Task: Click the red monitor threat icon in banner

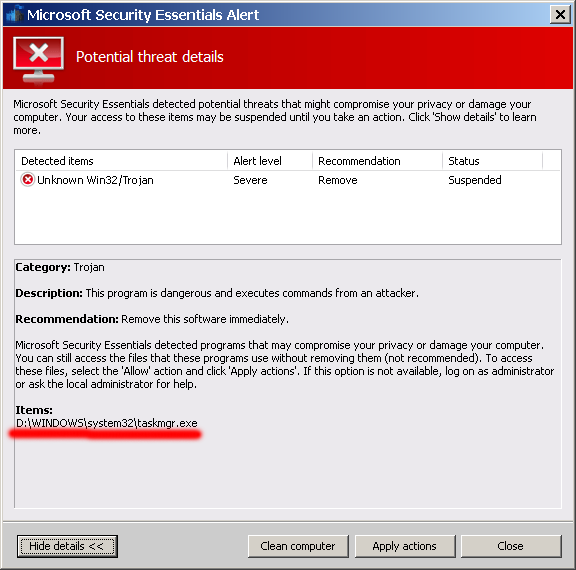Action: pos(38,60)
